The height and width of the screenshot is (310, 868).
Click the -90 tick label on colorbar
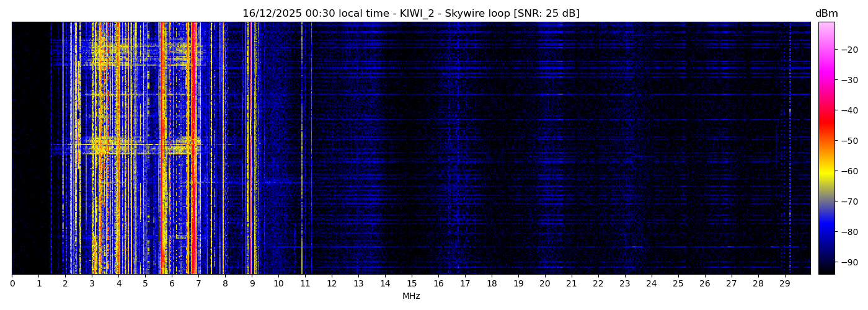849,262
